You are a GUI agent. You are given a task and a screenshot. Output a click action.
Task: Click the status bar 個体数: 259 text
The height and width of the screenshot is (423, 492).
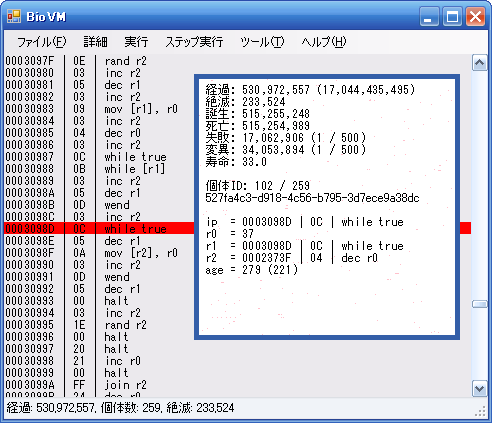coord(130,408)
